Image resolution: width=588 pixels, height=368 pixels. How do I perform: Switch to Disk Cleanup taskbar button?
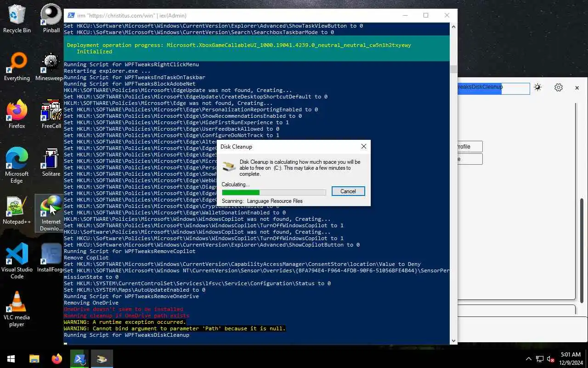(x=102, y=359)
